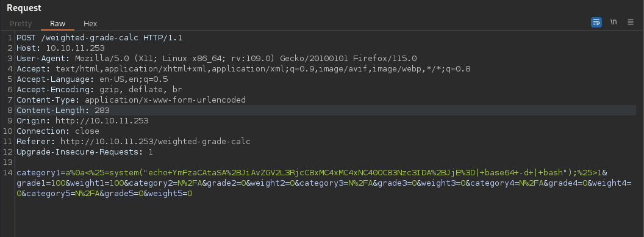Click line number 14 in gutter
Screen dimensions: 644x237
[x=8, y=173]
